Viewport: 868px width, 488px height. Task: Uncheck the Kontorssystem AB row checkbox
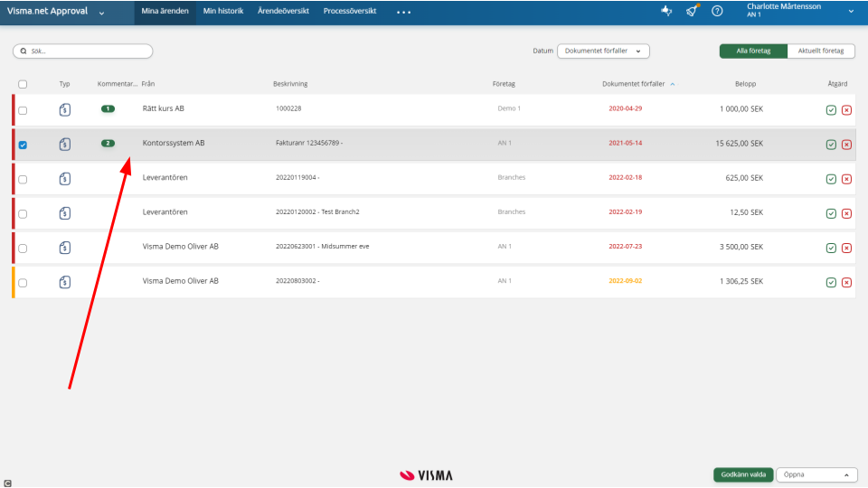click(x=23, y=145)
